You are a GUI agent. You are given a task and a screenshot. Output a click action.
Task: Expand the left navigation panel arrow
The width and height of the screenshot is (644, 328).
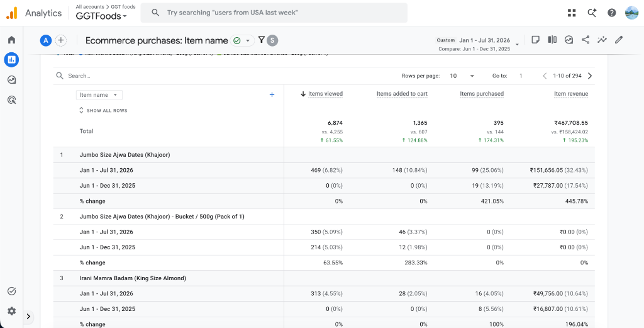[28, 316]
